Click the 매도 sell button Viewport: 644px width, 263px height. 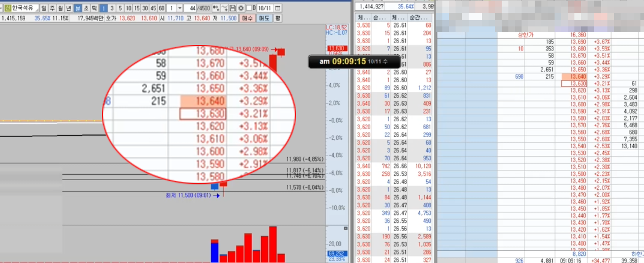point(264,18)
